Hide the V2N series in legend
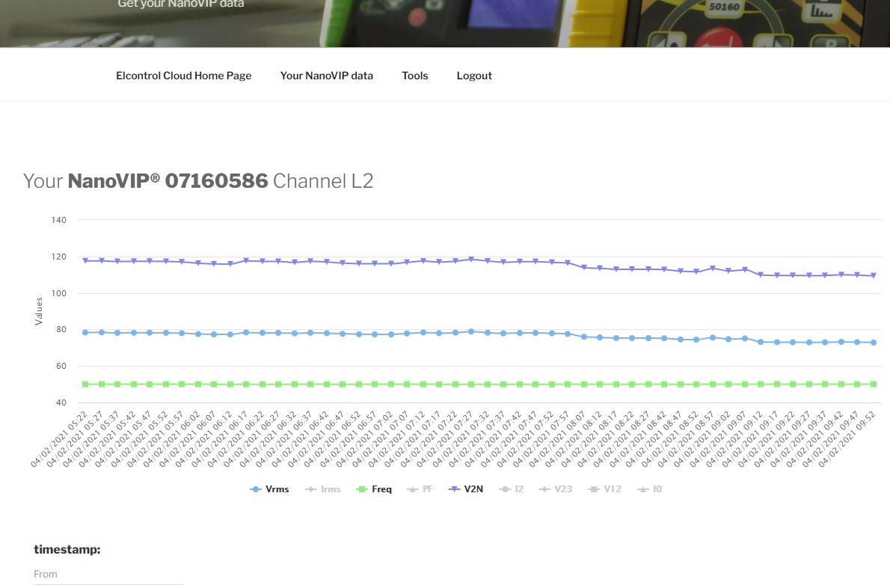This screenshot has height=588, width=890. tap(465, 489)
